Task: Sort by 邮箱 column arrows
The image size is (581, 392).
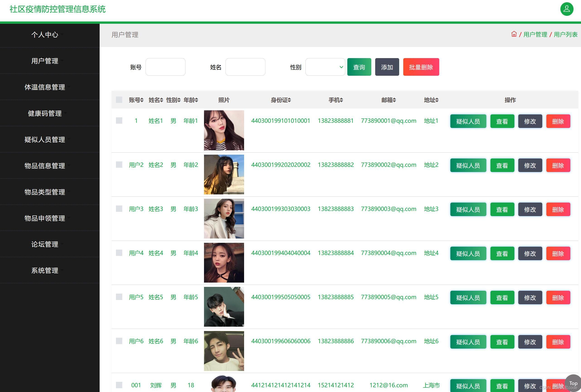Action: [394, 100]
